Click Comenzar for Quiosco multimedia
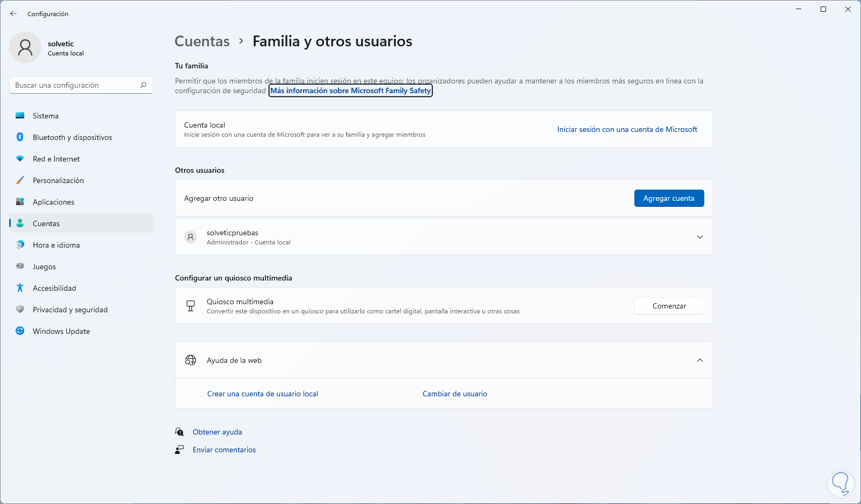The width and height of the screenshot is (861, 504). coord(669,306)
